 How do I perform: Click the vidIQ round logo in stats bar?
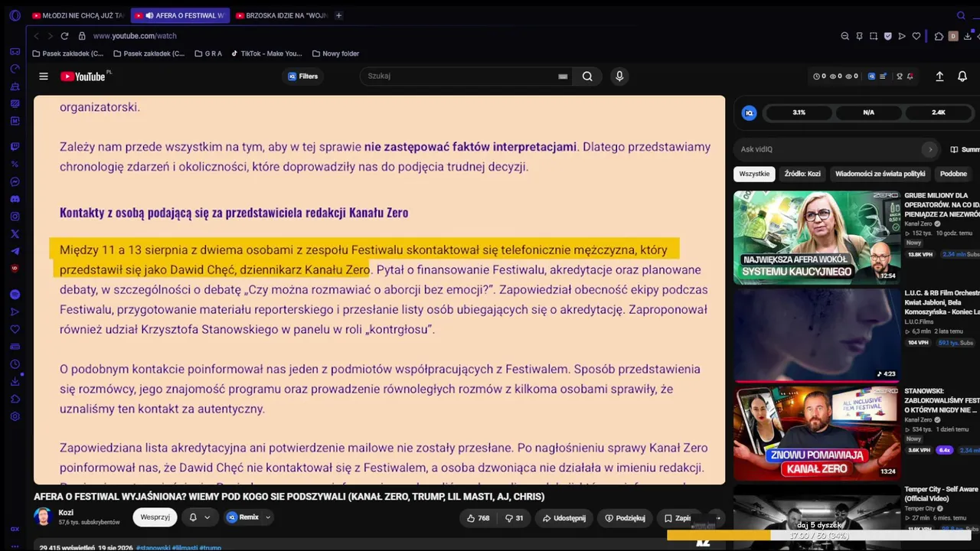pos(750,112)
